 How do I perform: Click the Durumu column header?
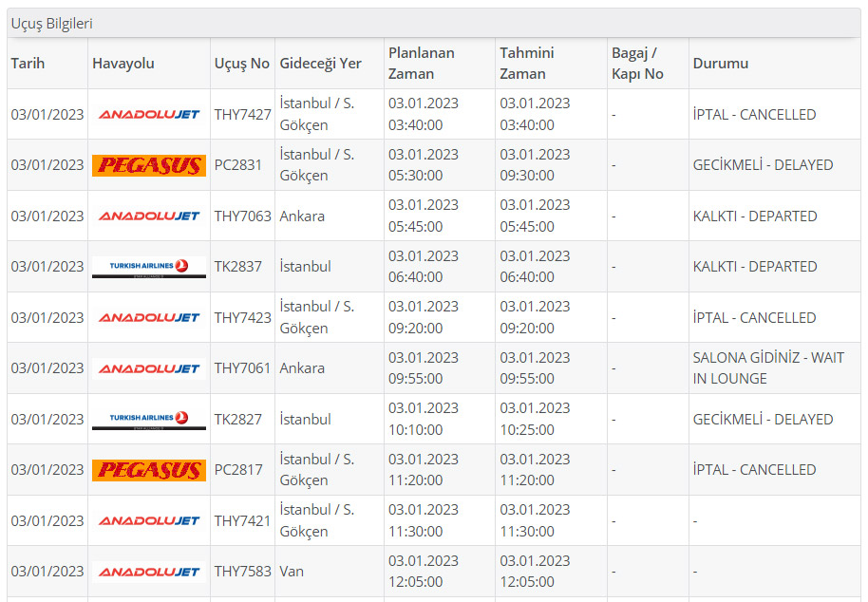(x=720, y=64)
